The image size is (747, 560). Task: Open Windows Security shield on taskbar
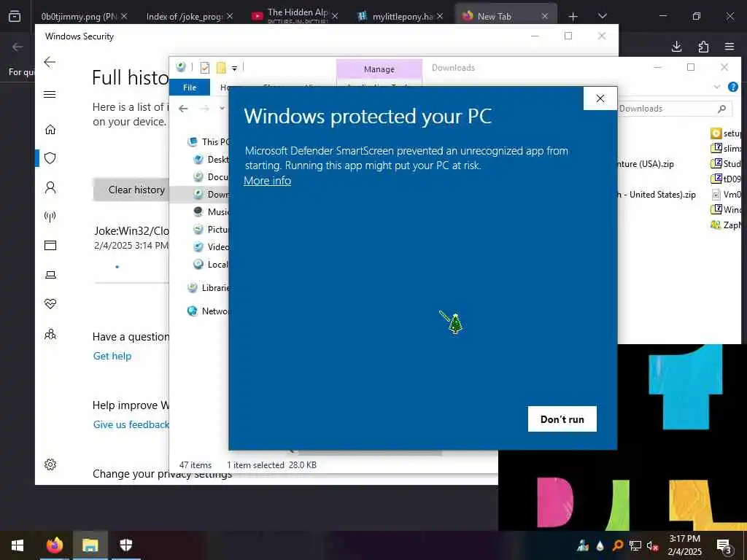(125, 545)
